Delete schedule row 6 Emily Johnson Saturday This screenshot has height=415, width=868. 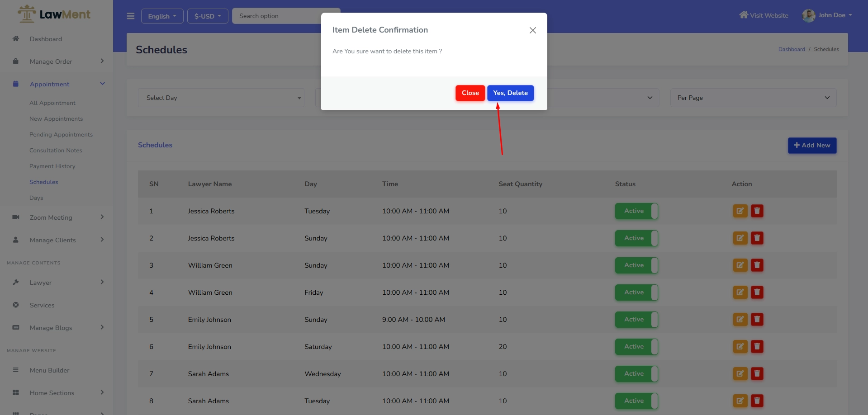pos(757,347)
